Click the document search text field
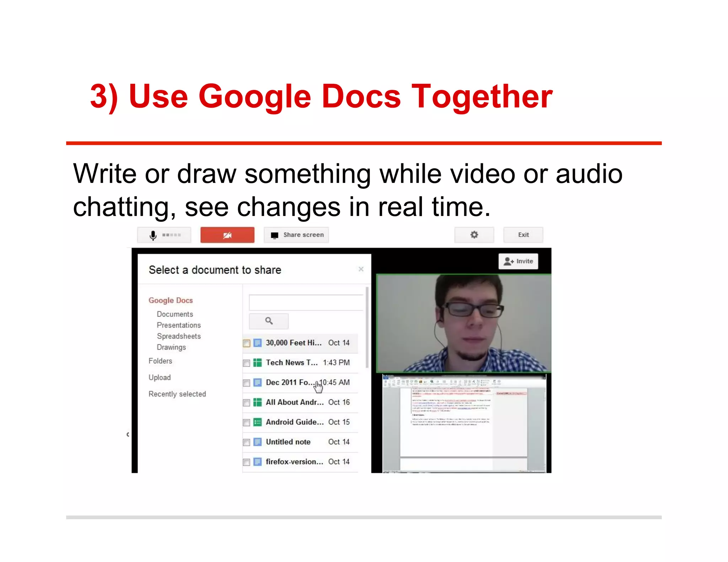 click(306, 303)
